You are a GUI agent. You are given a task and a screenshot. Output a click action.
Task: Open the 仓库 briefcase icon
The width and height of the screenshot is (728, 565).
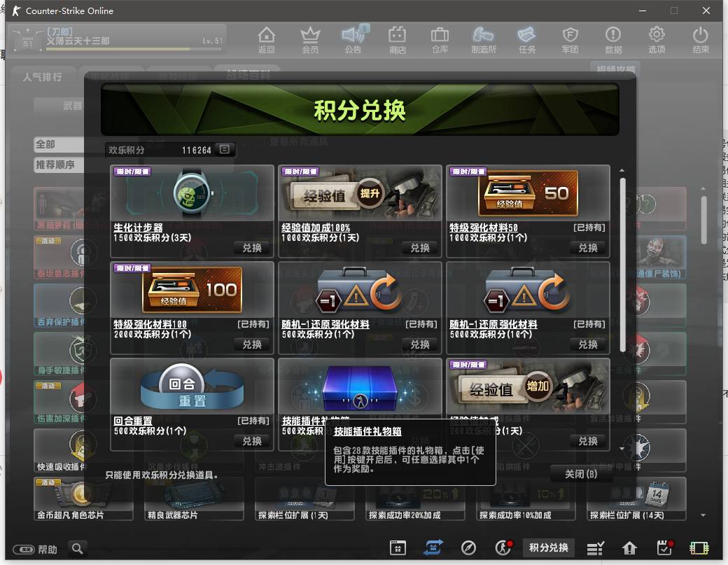point(440,40)
